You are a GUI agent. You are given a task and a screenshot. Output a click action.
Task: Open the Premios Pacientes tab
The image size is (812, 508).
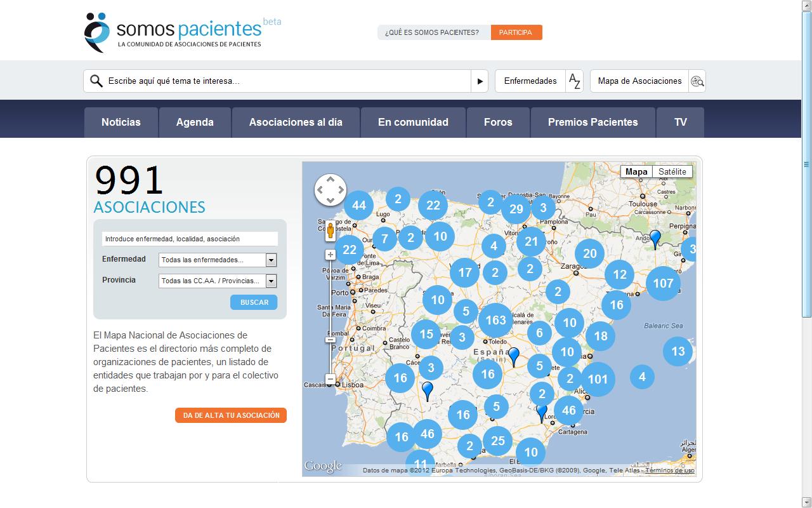[593, 123]
